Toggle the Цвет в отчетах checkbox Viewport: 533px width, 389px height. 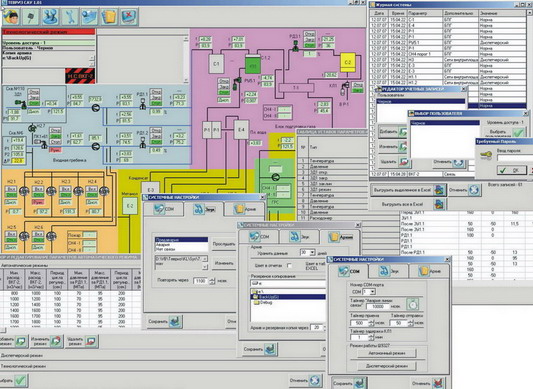[x=289, y=265]
